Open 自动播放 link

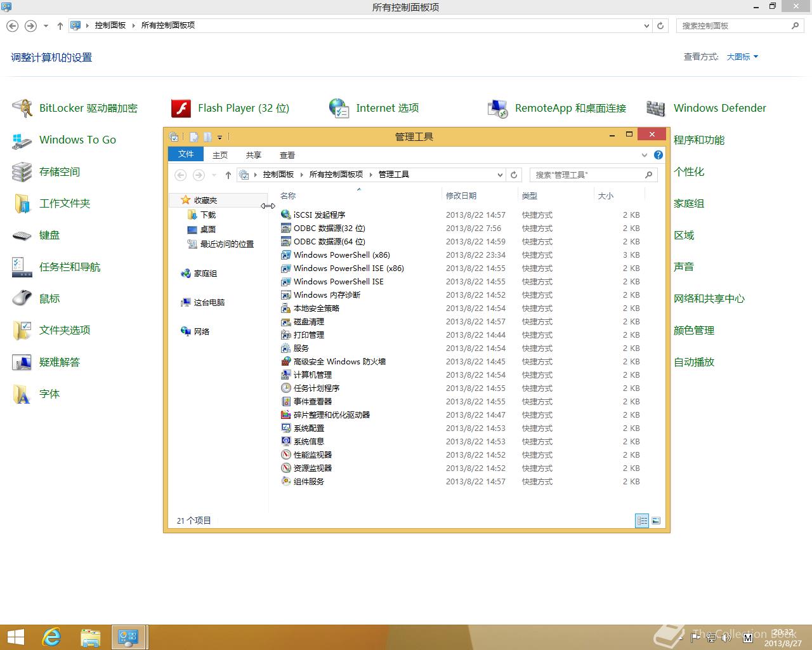694,362
